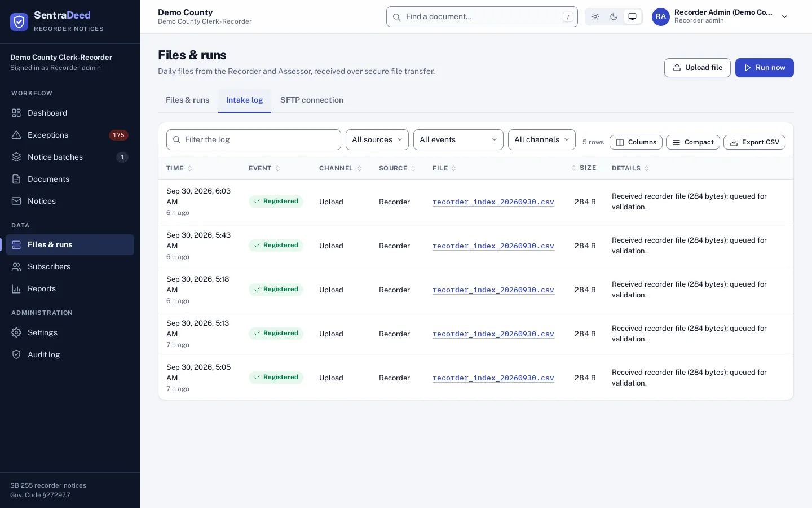Screen dimensions: 812x508
Task: Open the All sources filter dropdown
Action: (377, 140)
